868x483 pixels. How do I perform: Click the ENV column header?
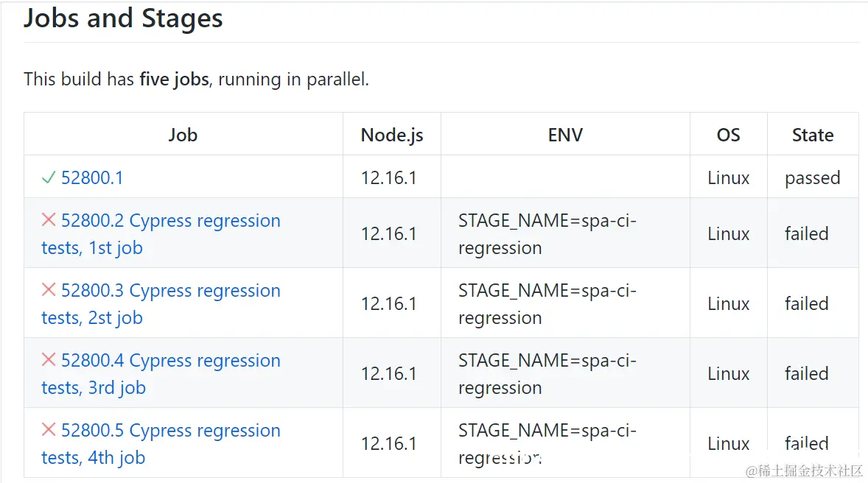pos(565,135)
